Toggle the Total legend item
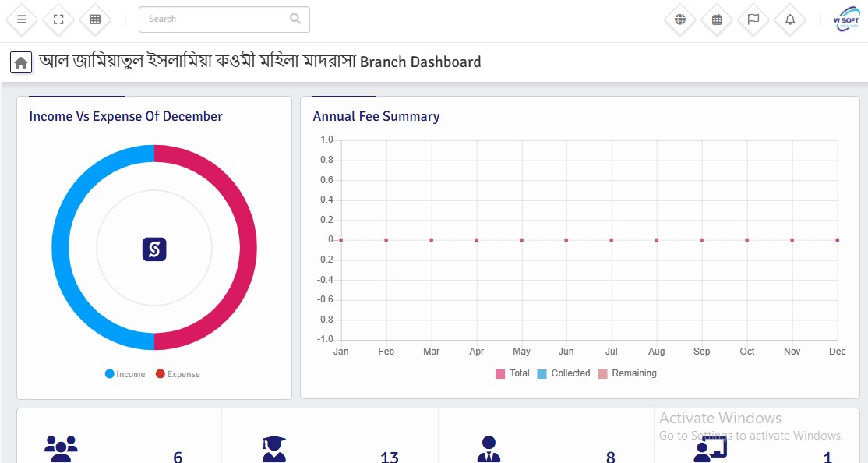Image resolution: width=868 pixels, height=463 pixels. coord(513,373)
